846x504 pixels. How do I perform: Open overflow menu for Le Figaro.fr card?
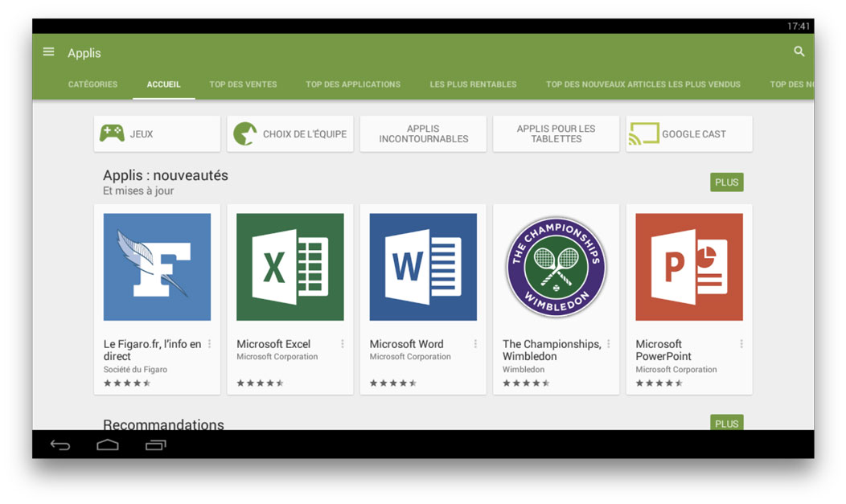pyautogui.click(x=209, y=344)
